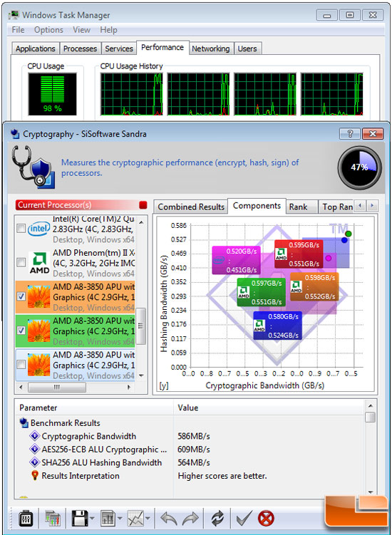Click the processor list vertical scrollbar thumb
The height and width of the screenshot is (535, 392).
[141, 326]
